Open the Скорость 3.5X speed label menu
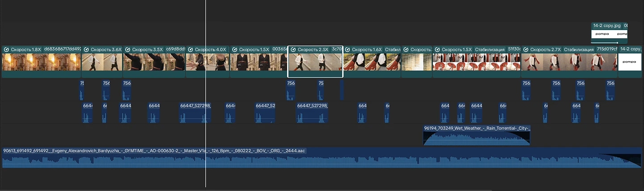This screenshot has height=191, width=644. (x=148, y=50)
